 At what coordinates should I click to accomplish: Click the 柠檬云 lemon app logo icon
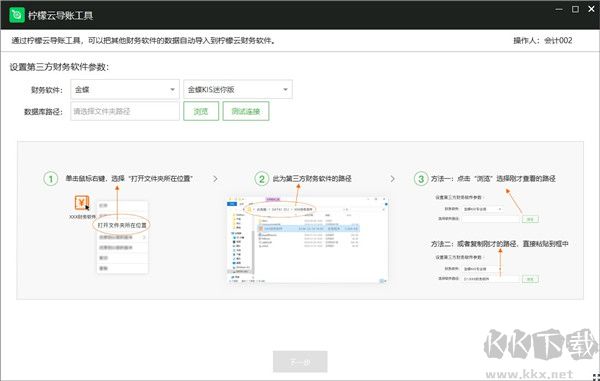(x=16, y=15)
